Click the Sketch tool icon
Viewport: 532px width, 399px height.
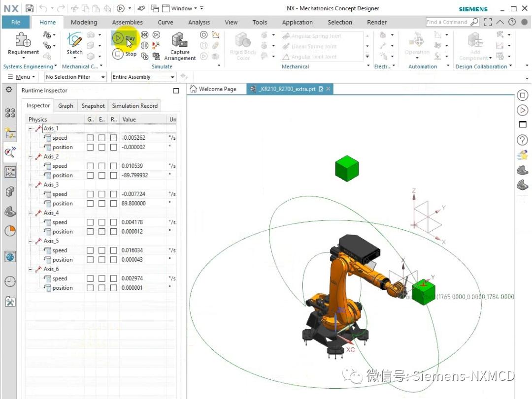(x=74, y=43)
